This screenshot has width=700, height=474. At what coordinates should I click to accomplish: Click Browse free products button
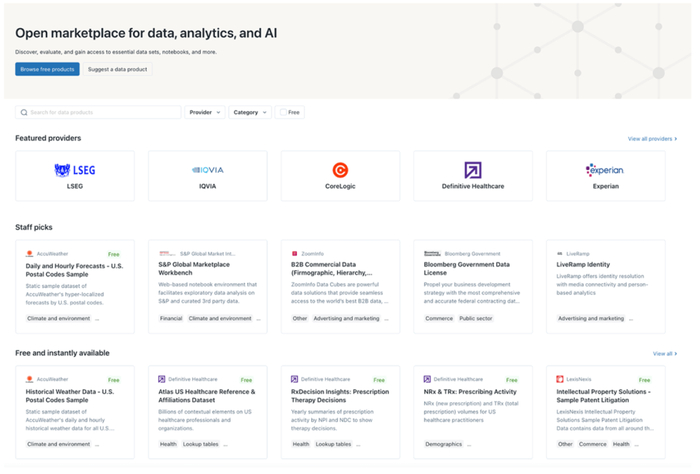47,69
